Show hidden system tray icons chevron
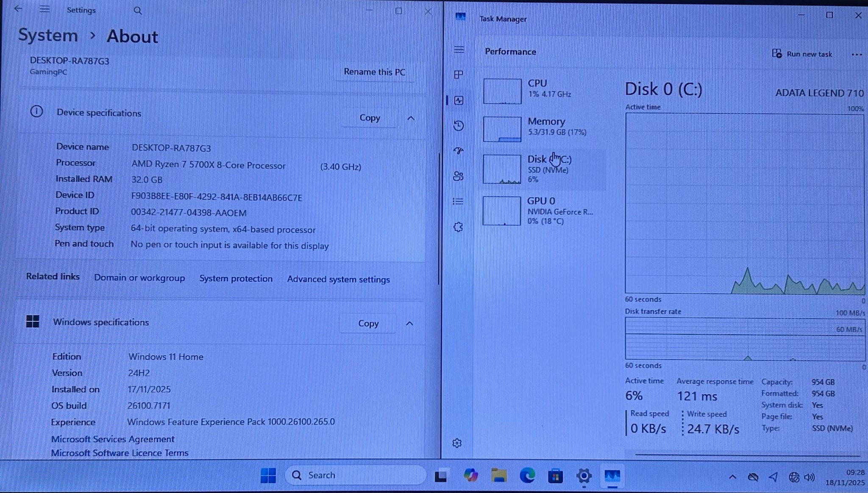 732,477
